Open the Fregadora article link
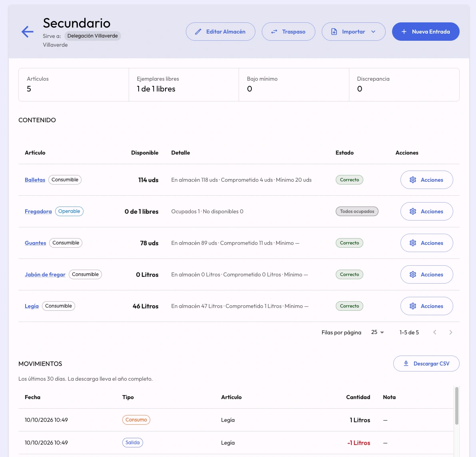The image size is (476, 457). tap(38, 211)
